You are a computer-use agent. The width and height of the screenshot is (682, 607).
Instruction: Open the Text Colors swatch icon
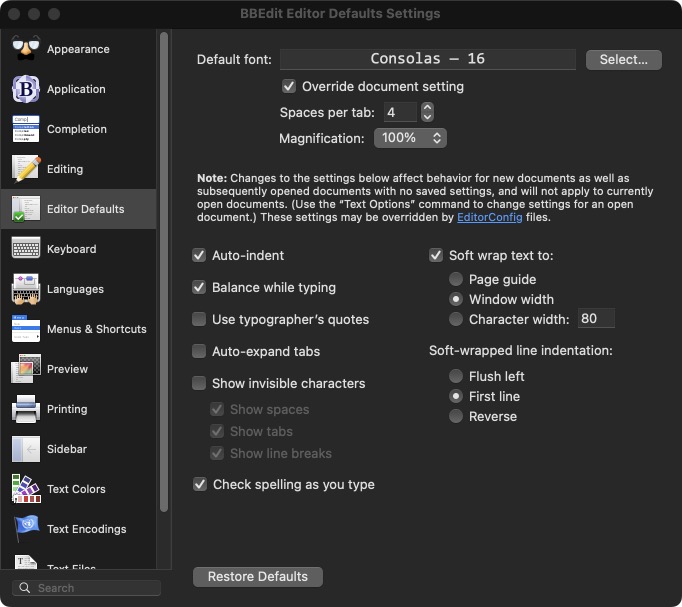(x=26, y=489)
